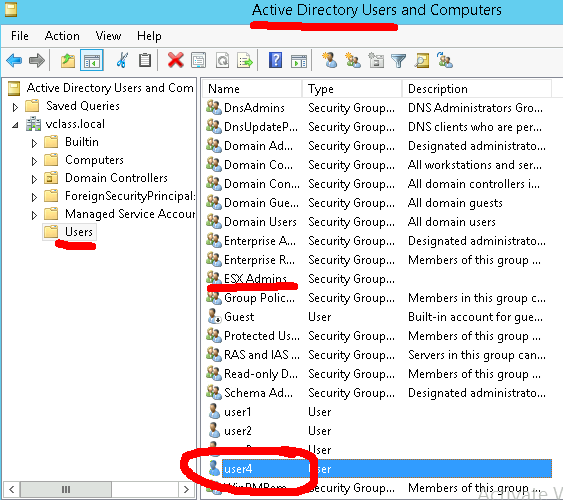Click the Copy clipboard icon
This screenshot has width=563, height=500.
[x=145, y=60]
